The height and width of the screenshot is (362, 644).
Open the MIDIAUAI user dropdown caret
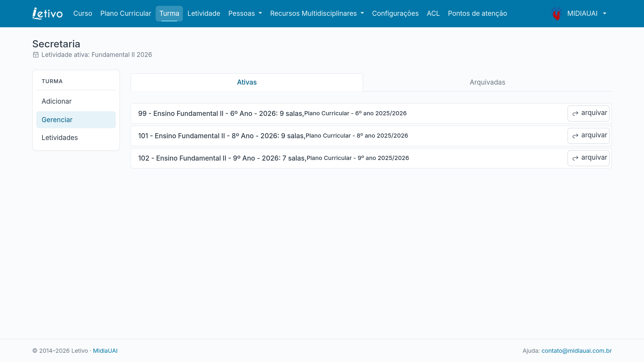[605, 13]
